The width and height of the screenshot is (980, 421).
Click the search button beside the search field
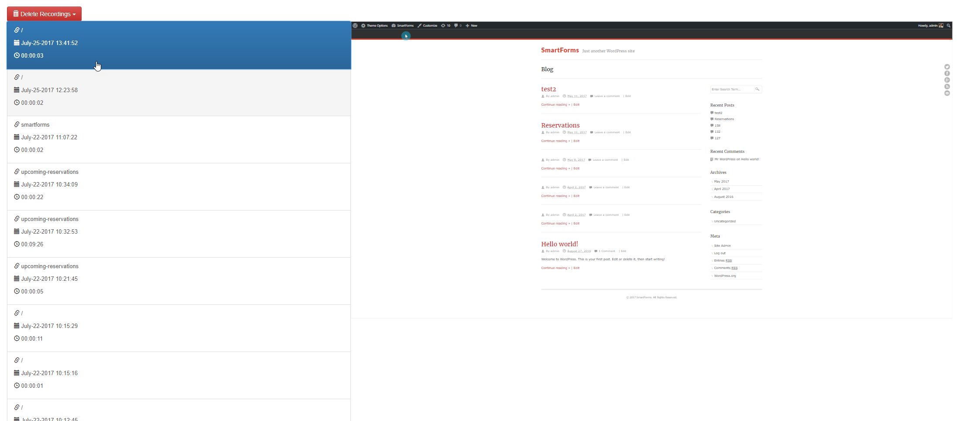click(x=757, y=89)
